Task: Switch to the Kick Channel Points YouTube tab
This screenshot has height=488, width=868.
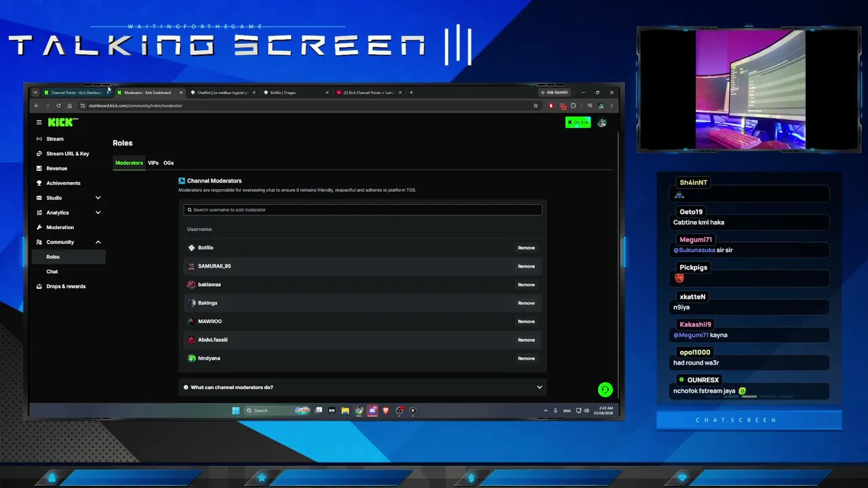Action: (369, 92)
